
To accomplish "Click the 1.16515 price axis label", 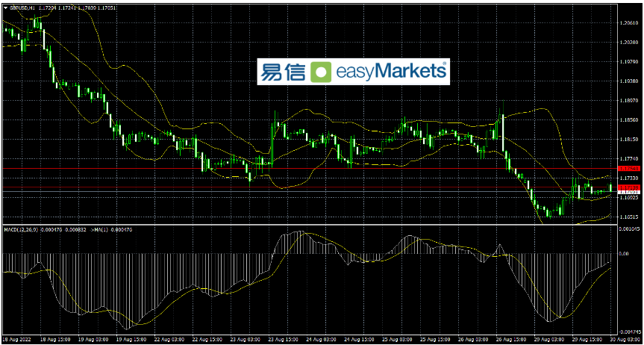I will (628, 217).
